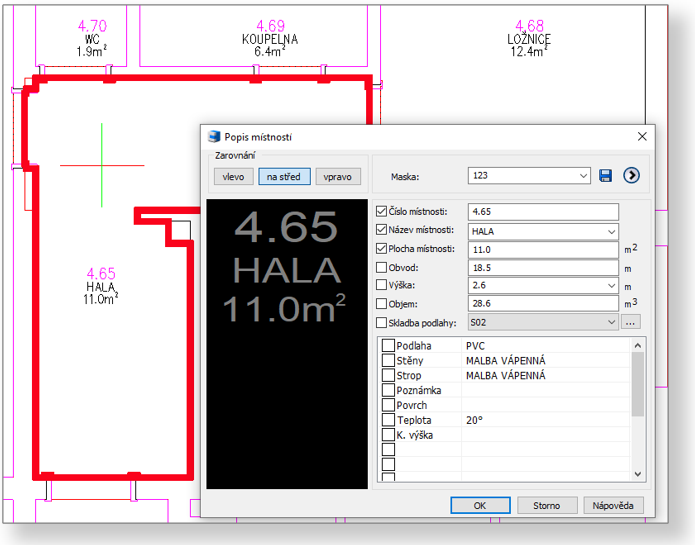Close the Popis místností dialog

(x=641, y=137)
